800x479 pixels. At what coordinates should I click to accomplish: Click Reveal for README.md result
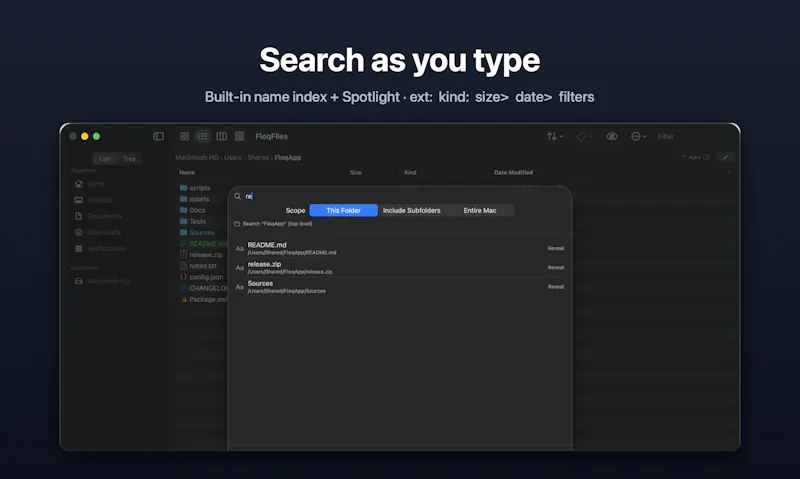coord(556,248)
